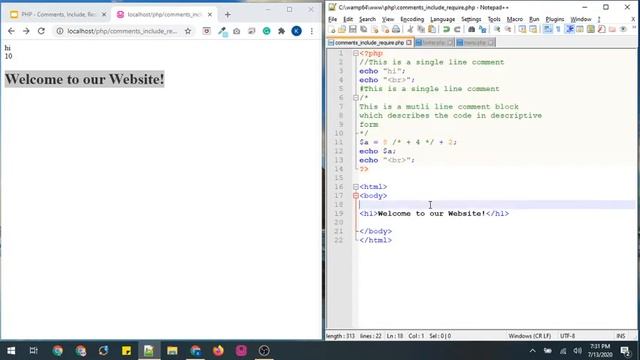Open the View menu in Notepad++
The height and width of the screenshot is (360, 640).
pos(388,19)
